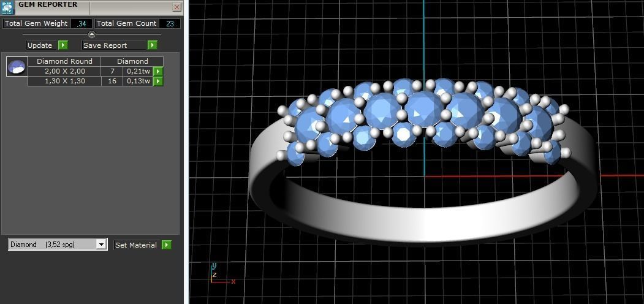Click green arrow for the 0,21tw row
Image resolution: width=644 pixels, height=304 pixels.
pyautogui.click(x=157, y=72)
